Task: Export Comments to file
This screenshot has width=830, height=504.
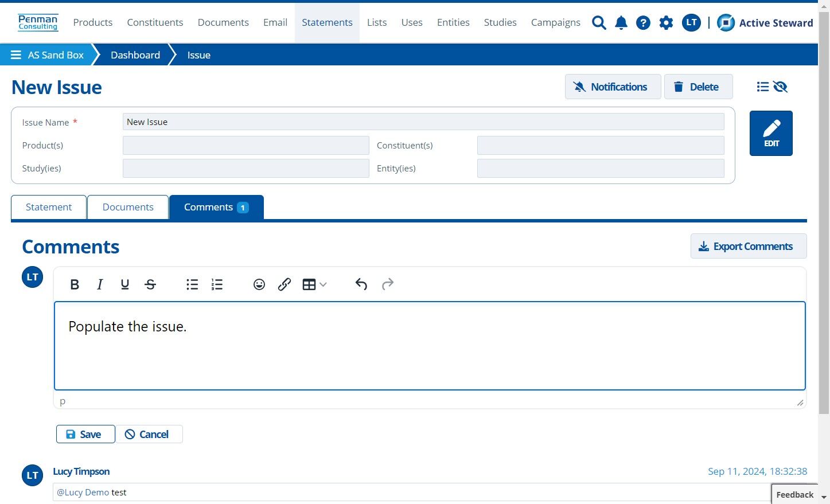Action: [749, 246]
